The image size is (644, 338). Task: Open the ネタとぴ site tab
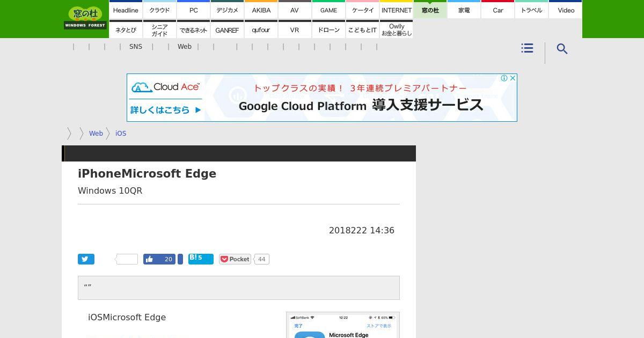tap(126, 30)
